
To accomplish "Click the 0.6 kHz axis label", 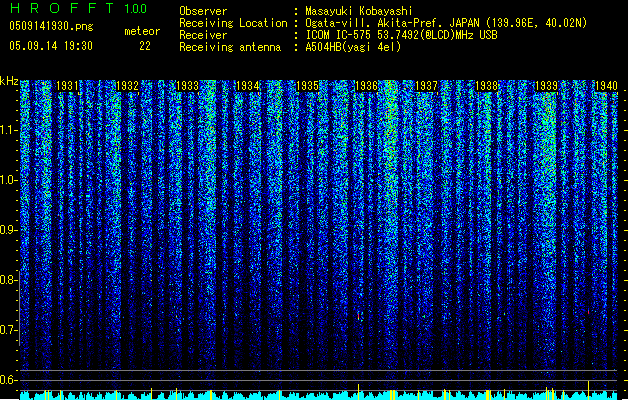I will tap(9, 380).
